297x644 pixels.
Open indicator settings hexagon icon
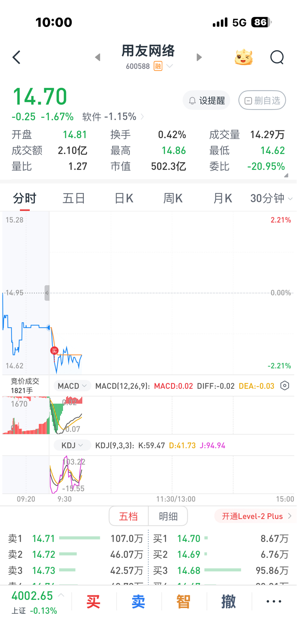pos(285,386)
